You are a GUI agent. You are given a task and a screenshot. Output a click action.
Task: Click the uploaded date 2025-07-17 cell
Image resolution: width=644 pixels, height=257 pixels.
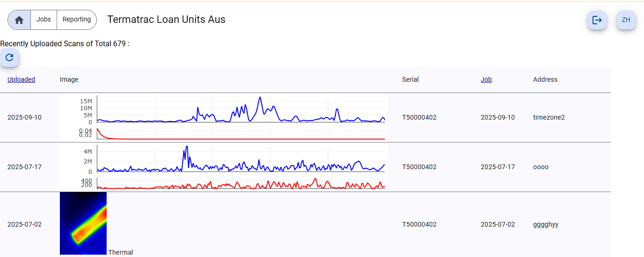(x=24, y=167)
